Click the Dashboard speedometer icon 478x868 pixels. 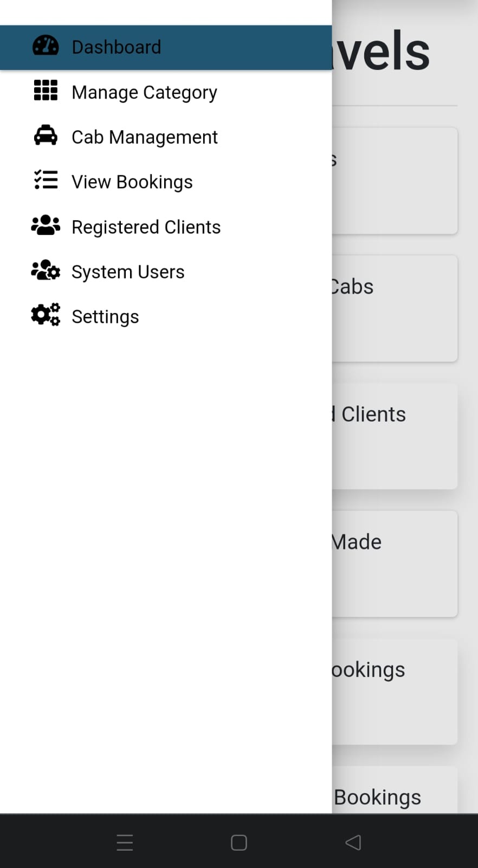click(46, 47)
